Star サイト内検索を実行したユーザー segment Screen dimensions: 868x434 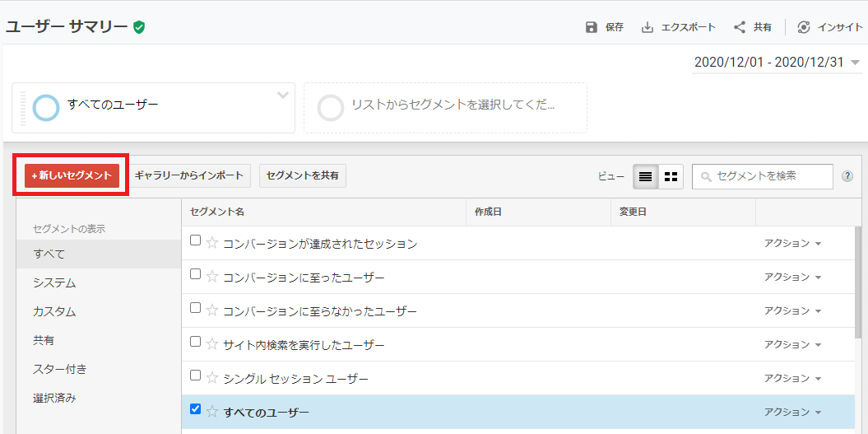point(212,345)
